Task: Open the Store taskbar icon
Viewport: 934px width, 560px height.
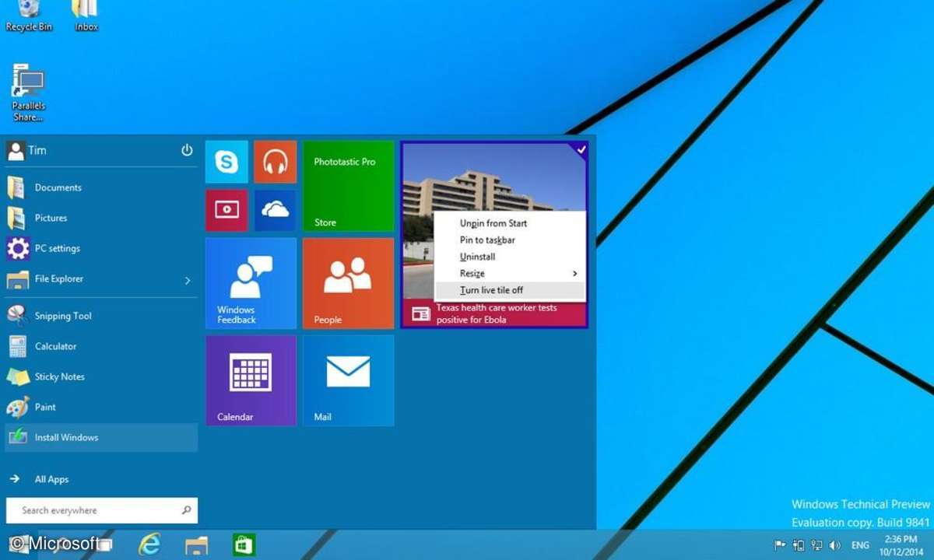Action: [244, 544]
